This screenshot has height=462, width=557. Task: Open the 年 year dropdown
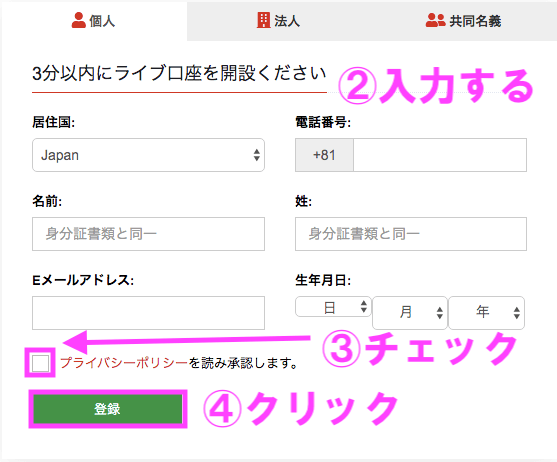click(486, 313)
